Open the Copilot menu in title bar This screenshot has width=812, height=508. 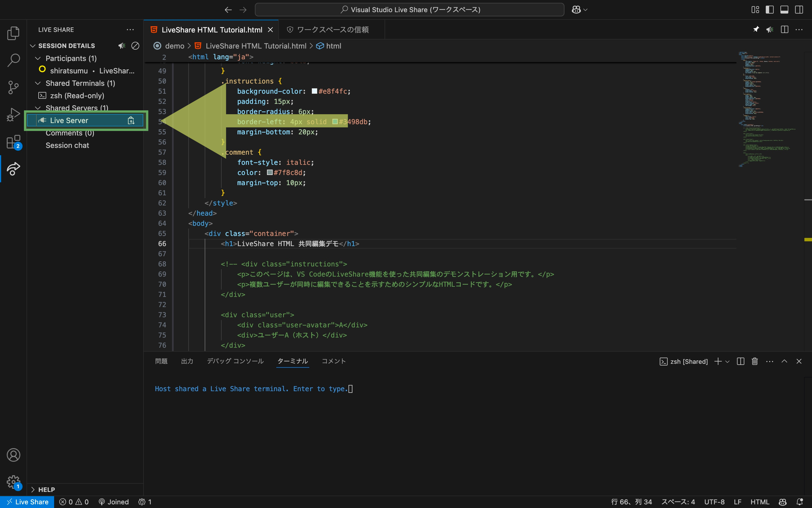(580, 10)
